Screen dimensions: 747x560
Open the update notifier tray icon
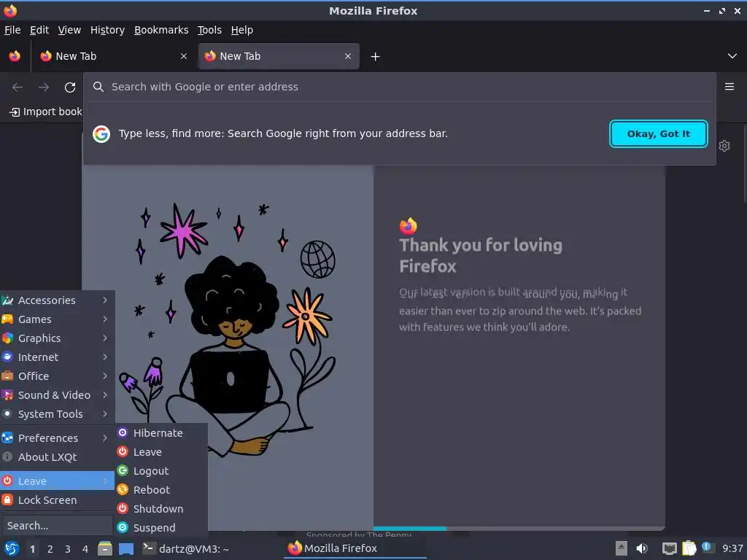[x=708, y=548]
